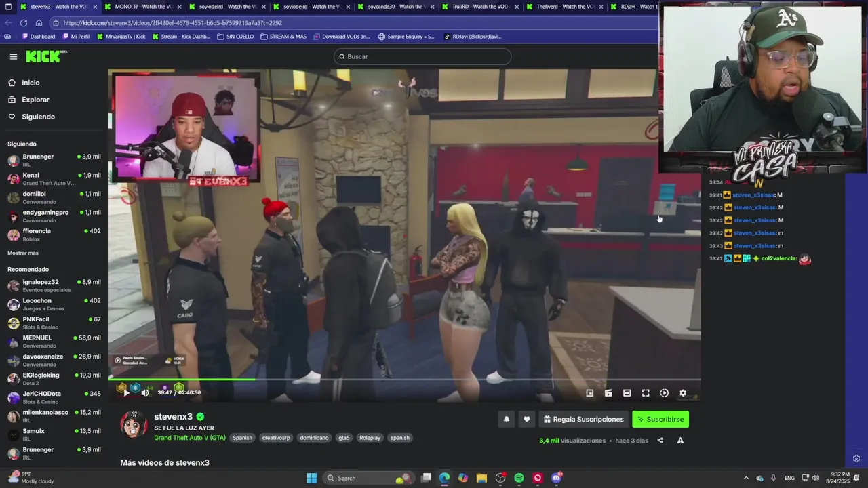The height and width of the screenshot is (488, 868).
Task: Click the green Suscribirse button
Action: (x=660, y=420)
